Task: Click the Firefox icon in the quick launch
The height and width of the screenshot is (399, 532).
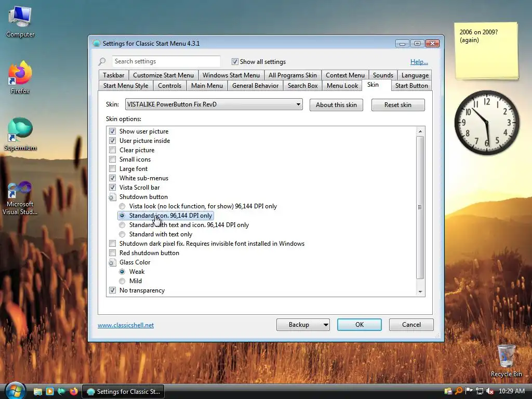Action: tap(73, 391)
